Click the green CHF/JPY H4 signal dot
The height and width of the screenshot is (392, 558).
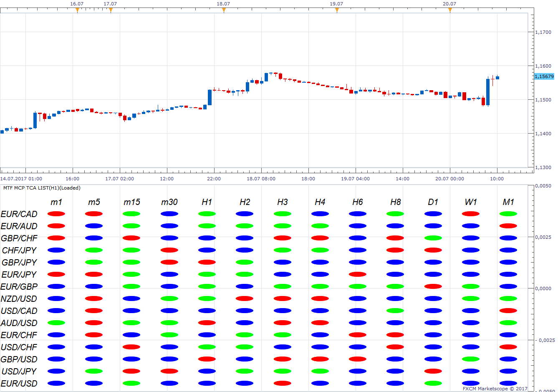[320, 250]
